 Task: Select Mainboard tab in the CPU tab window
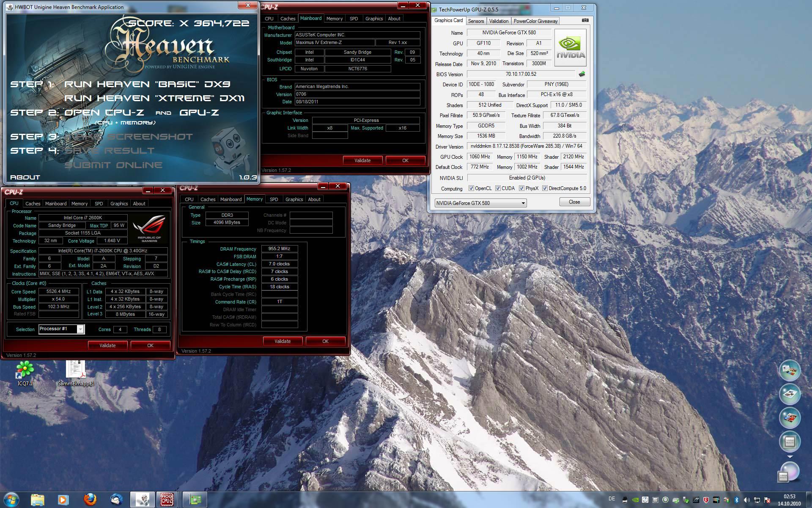tap(56, 204)
